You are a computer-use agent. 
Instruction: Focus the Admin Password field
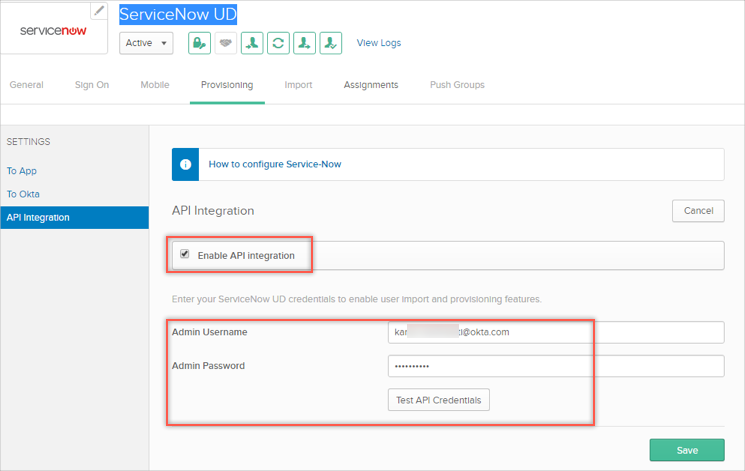tap(555, 366)
